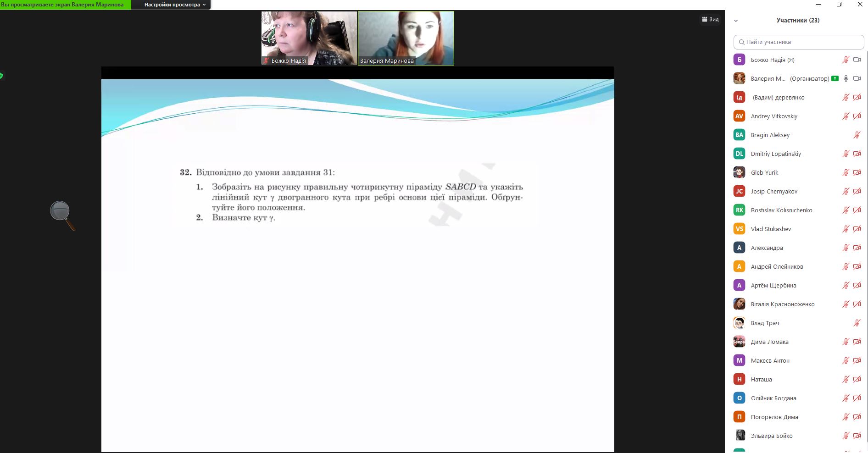Screen dimensions: 868x453
Task: Toggle Божко Надія's camera icon in list
Action: pos(857,60)
